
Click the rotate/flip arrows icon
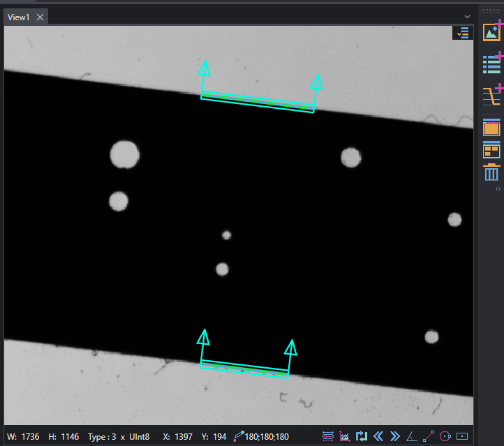pos(362,436)
